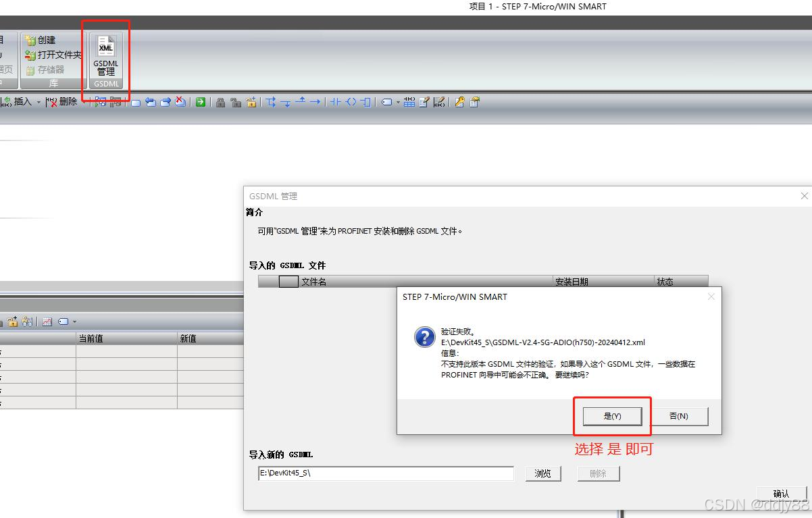
Task: Click the 安装日期 column header
Action: (603, 282)
